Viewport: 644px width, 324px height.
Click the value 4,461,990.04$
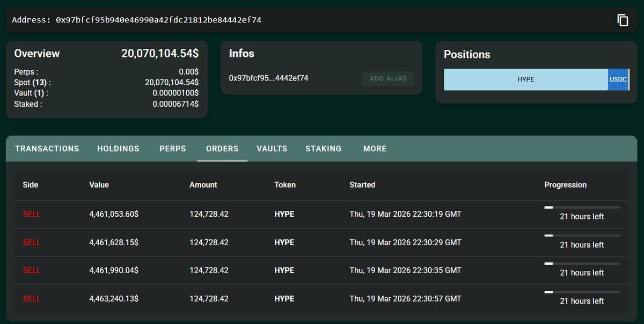pyautogui.click(x=114, y=270)
